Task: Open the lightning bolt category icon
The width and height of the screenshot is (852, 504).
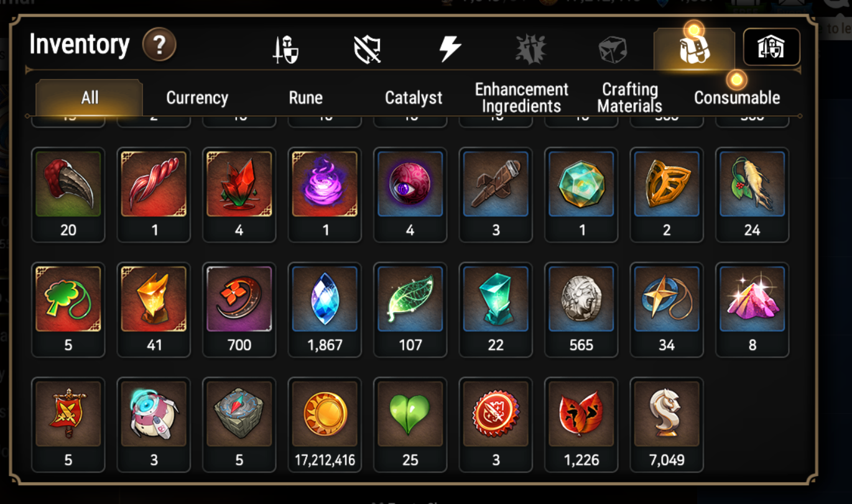Action: (x=450, y=48)
